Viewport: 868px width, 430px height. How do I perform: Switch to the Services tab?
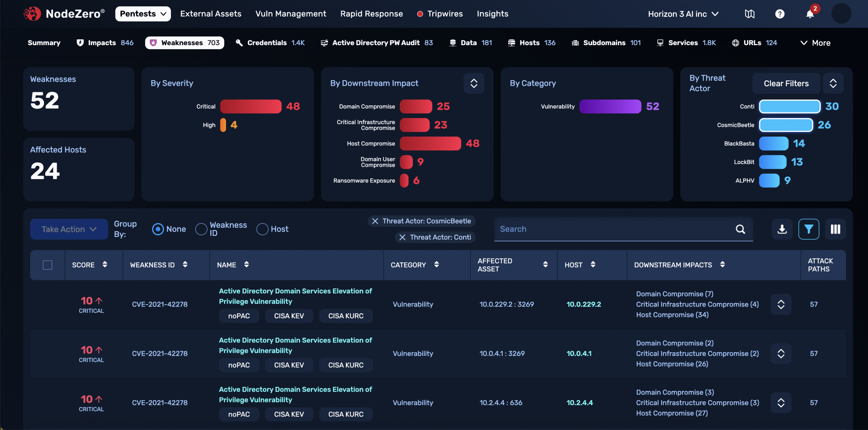(686, 43)
